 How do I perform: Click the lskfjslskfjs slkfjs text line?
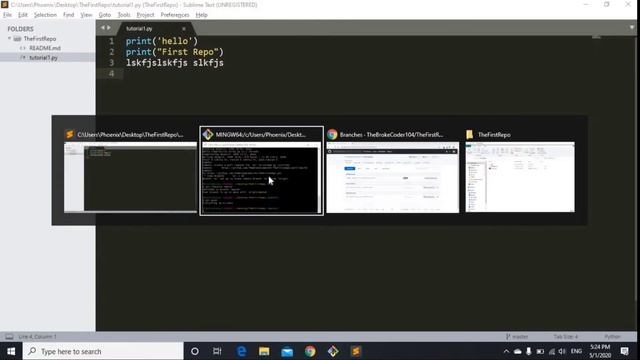175,63
